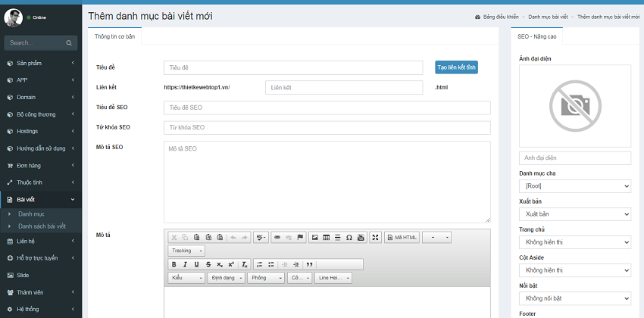This screenshot has width=644, height=318.
Task: Select the Thông tin cơ bản tab
Action: coord(114,36)
